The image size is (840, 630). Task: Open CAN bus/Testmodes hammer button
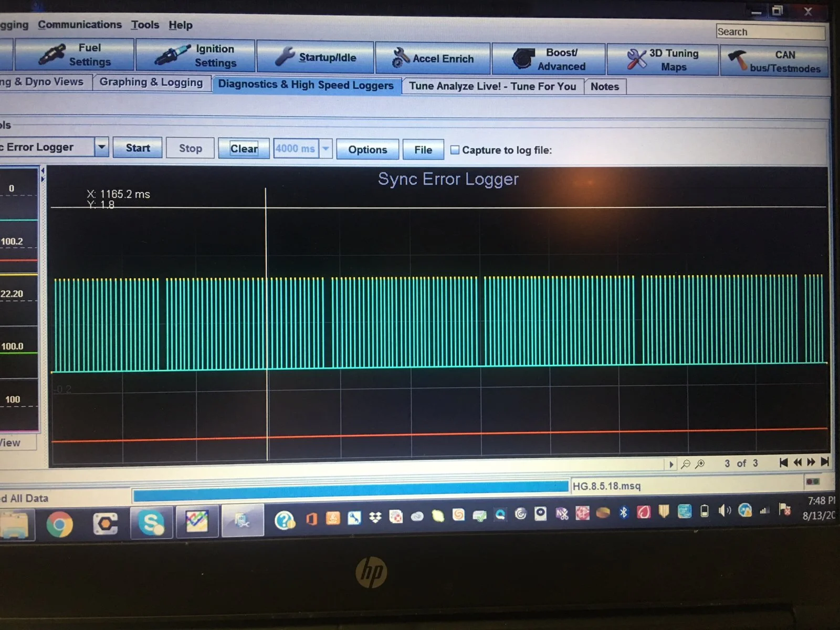tap(774, 61)
